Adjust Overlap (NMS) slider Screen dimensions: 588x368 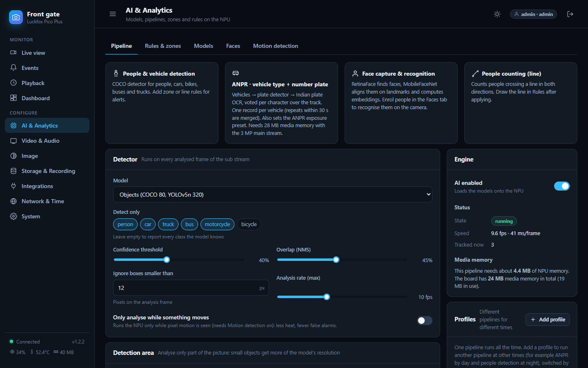pyautogui.click(x=342, y=260)
